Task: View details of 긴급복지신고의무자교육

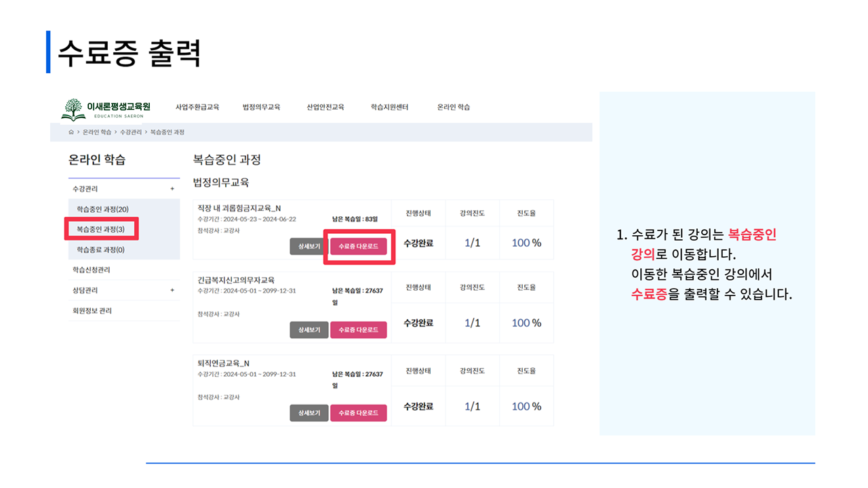Action: coord(309,330)
